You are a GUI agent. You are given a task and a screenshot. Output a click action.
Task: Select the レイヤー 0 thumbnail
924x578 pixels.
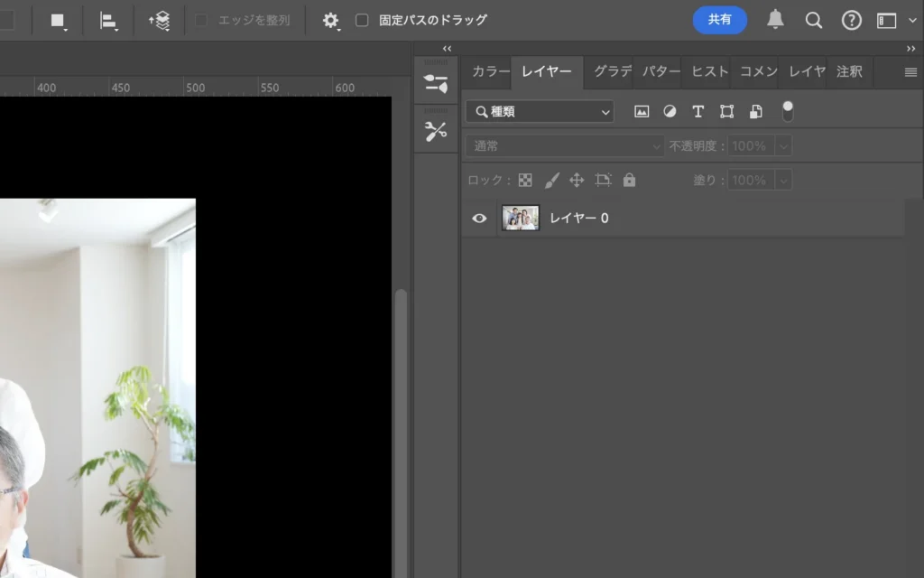click(521, 218)
